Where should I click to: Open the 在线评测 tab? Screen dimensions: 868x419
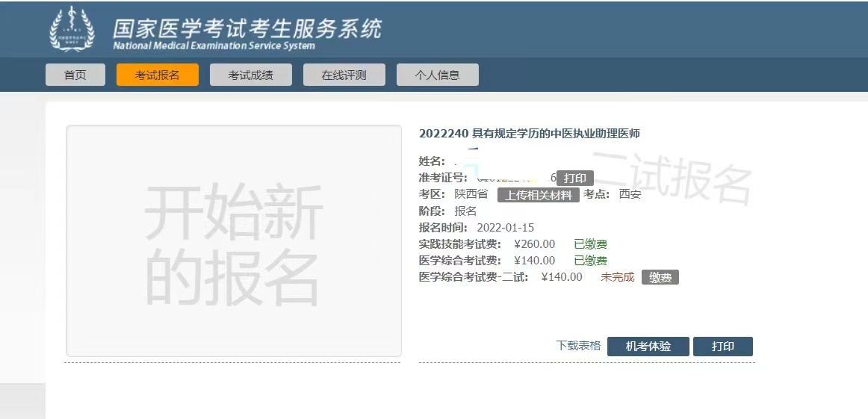344,75
